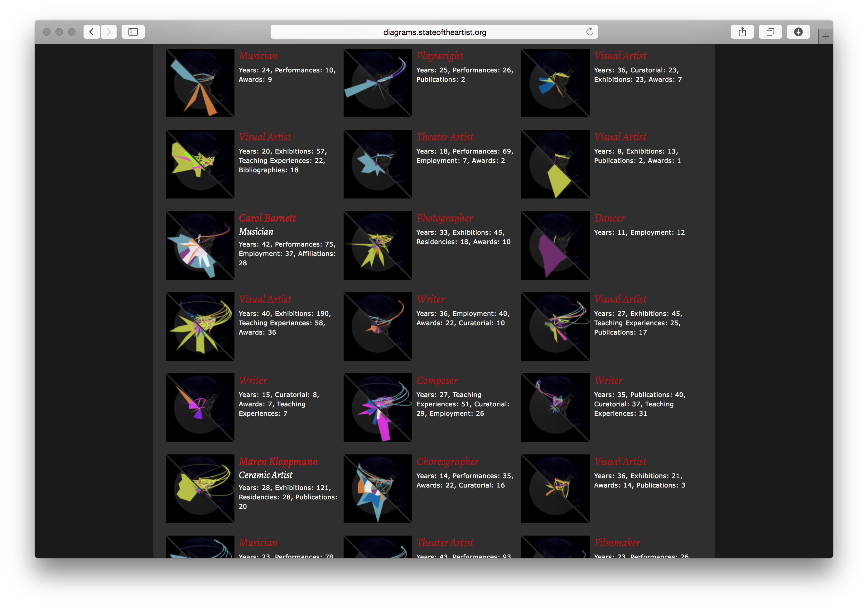Open the Theater Artist heading with 69 performances
The height and width of the screenshot is (608, 868).
(445, 137)
